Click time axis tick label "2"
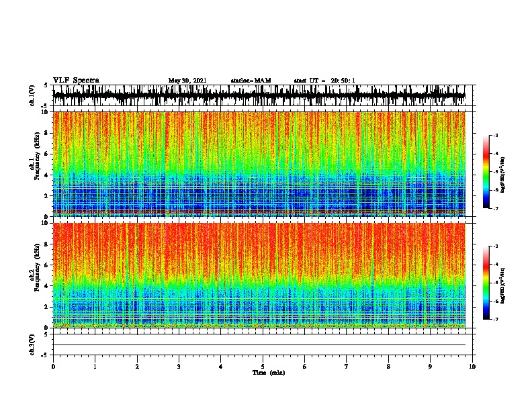The width and height of the screenshot is (532, 411). 137,367
